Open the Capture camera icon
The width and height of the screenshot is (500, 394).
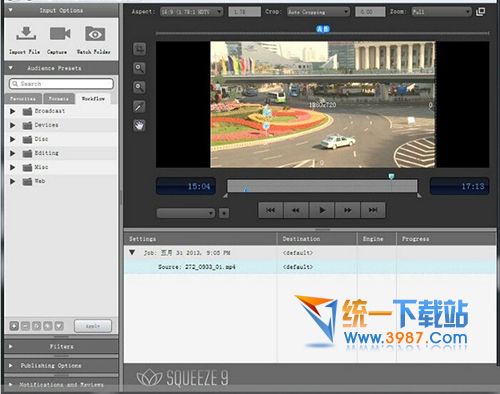(60, 34)
